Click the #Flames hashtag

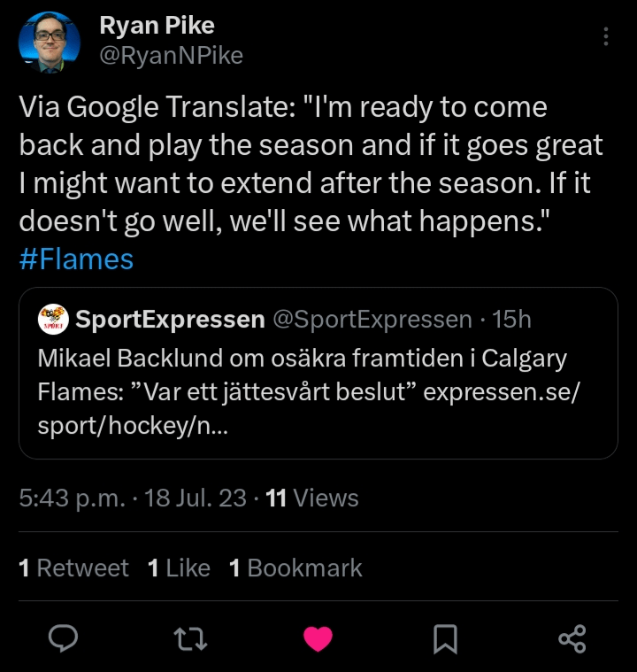point(76,259)
